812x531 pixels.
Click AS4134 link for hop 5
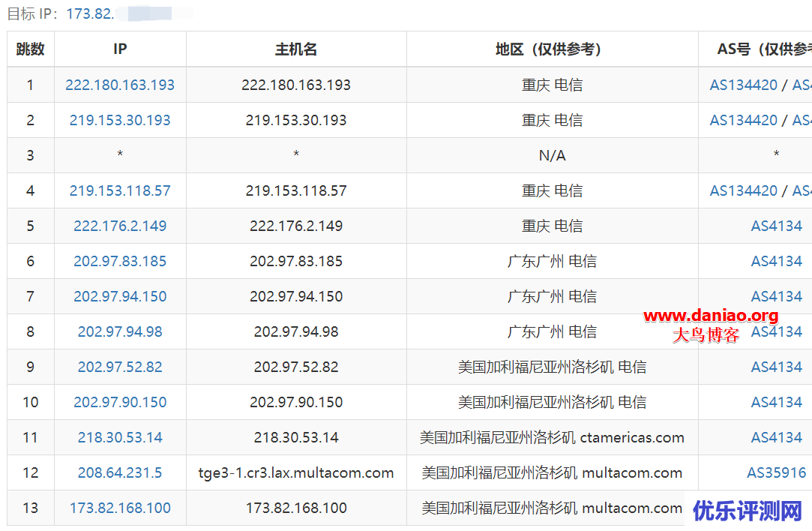[777, 226]
